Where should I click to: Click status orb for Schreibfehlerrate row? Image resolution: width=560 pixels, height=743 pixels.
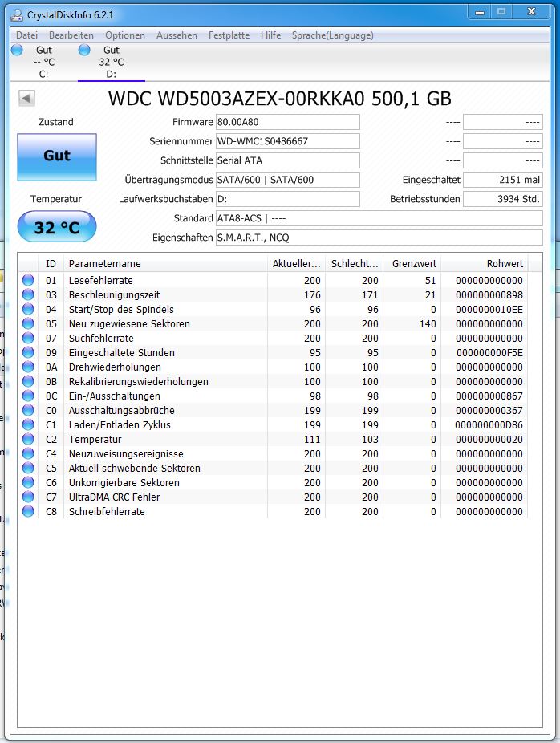(x=28, y=511)
